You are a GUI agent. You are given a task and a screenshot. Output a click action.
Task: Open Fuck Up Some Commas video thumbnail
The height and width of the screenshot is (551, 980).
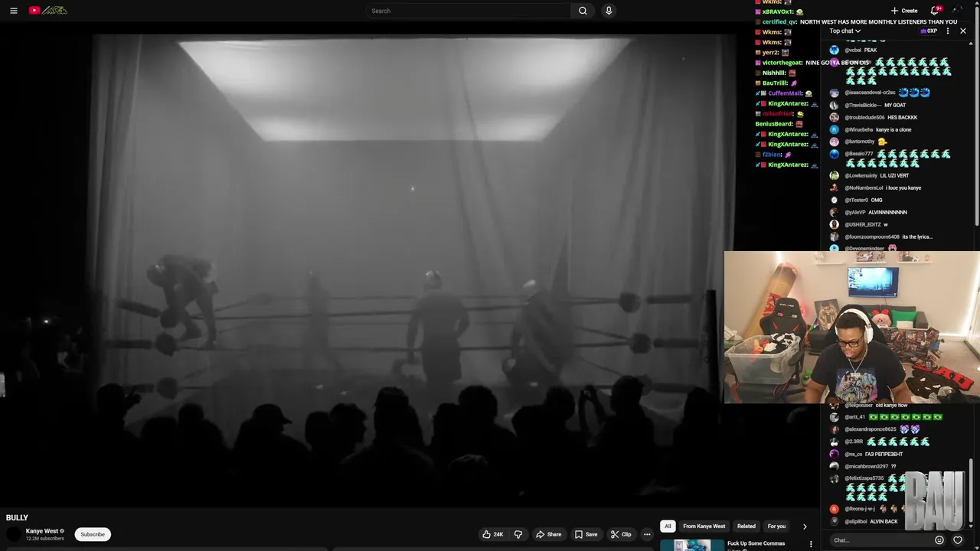(692, 545)
